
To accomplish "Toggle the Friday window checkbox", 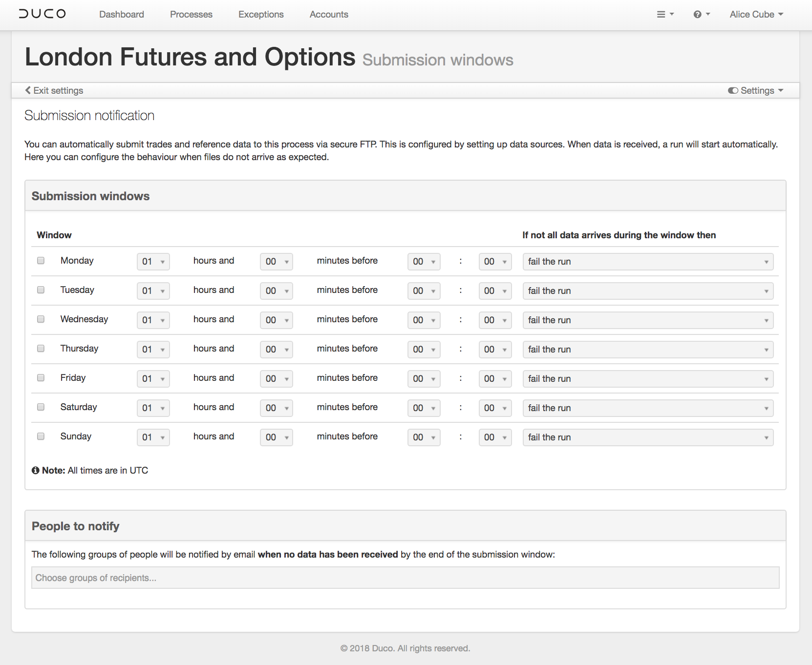I will pyautogui.click(x=41, y=378).
